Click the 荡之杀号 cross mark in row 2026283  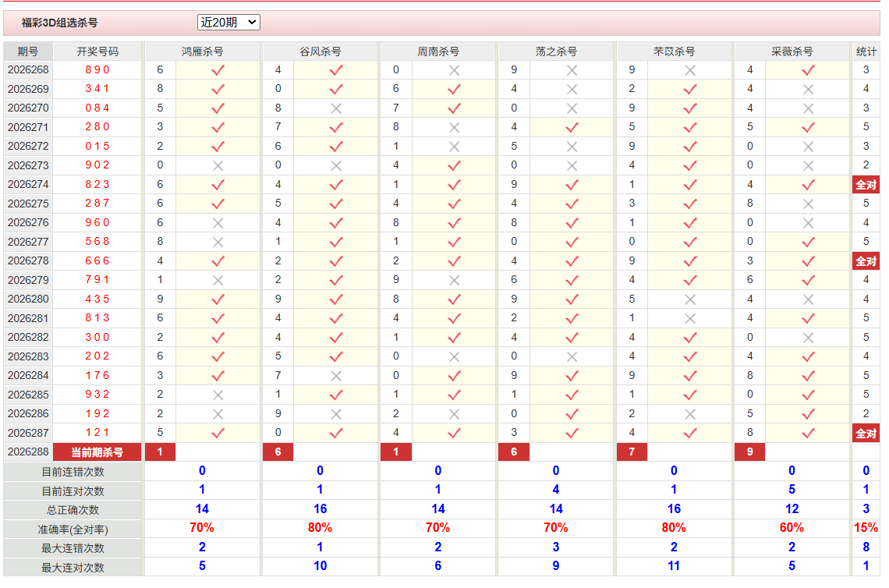point(572,356)
